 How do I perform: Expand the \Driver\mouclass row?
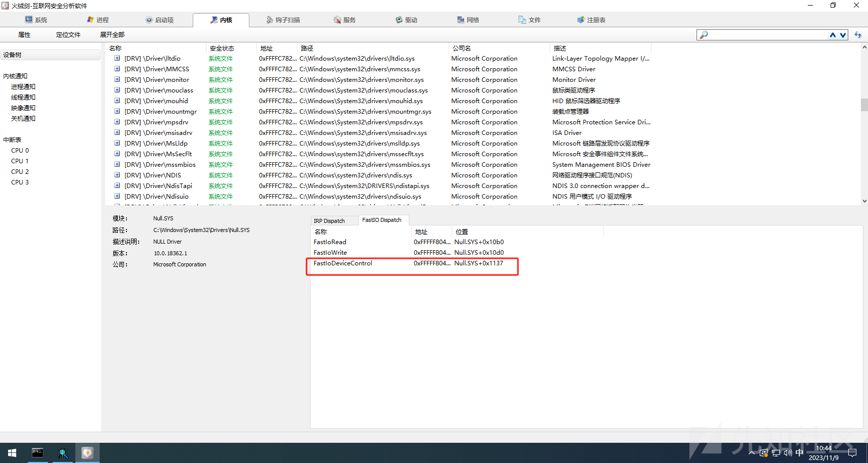click(117, 90)
